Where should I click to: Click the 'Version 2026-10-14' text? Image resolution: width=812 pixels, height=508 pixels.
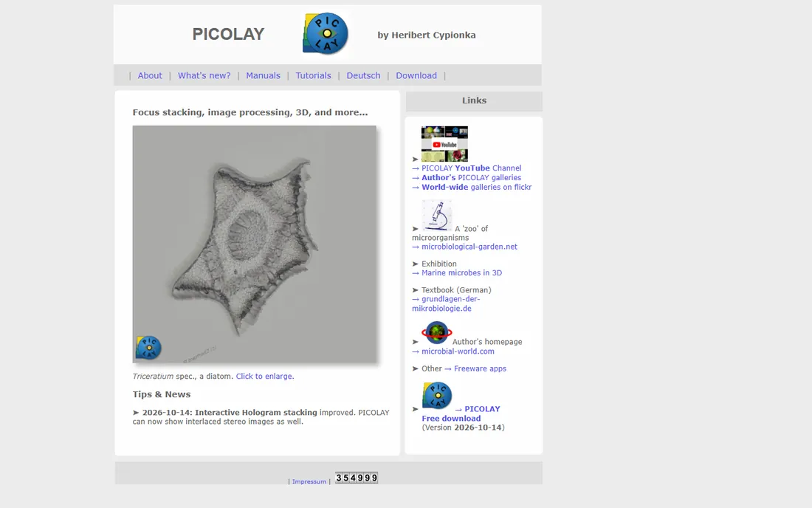463,428
